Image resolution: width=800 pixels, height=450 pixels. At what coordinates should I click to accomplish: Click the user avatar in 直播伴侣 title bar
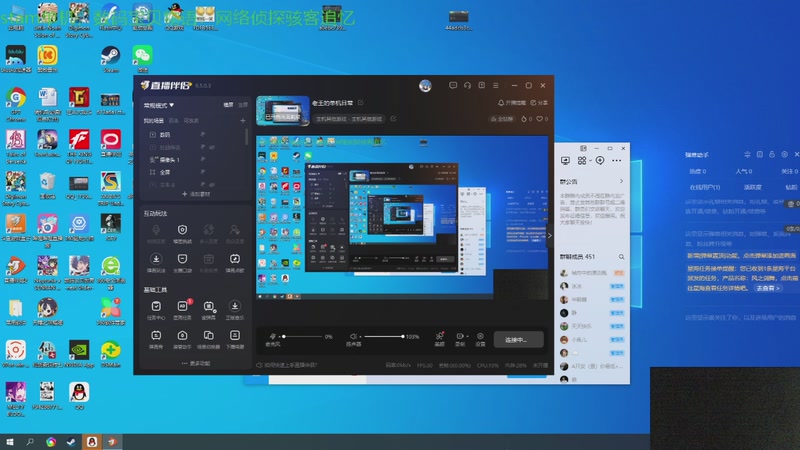[425, 86]
